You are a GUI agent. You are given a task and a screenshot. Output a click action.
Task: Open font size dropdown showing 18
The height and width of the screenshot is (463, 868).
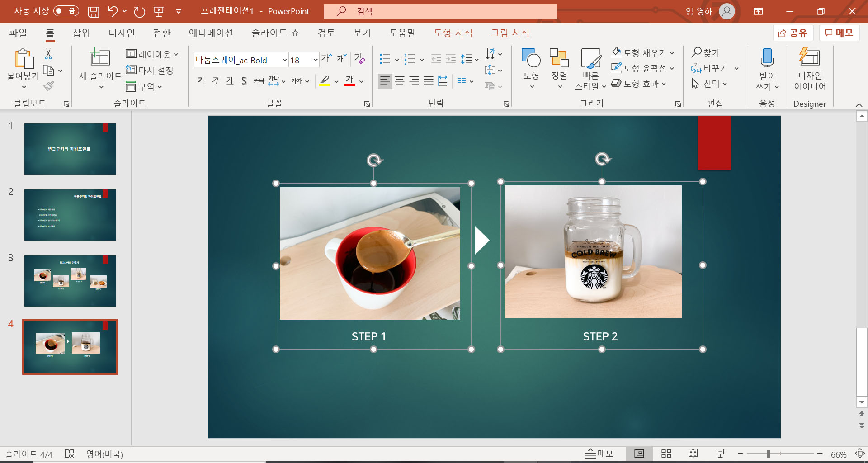tap(315, 60)
